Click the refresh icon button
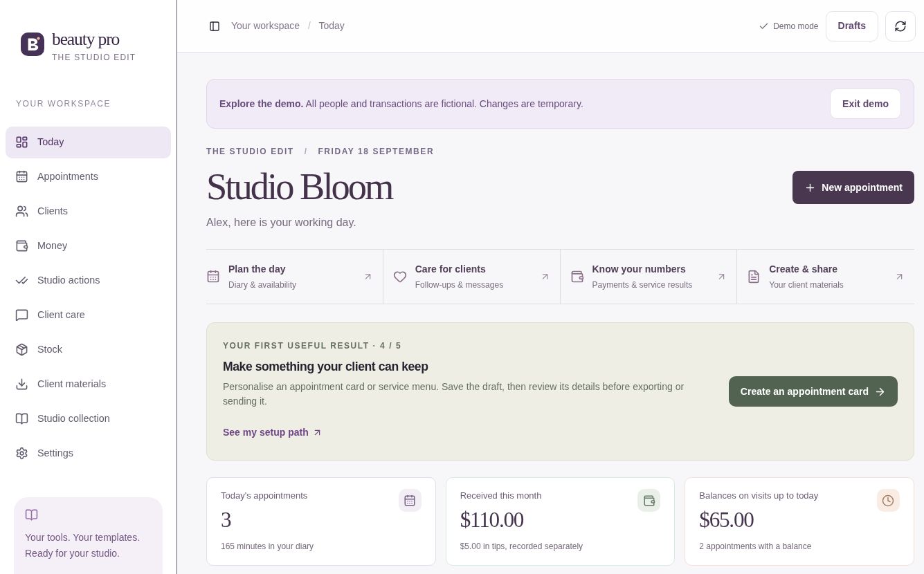This screenshot has width=924, height=574. pos(900,26)
